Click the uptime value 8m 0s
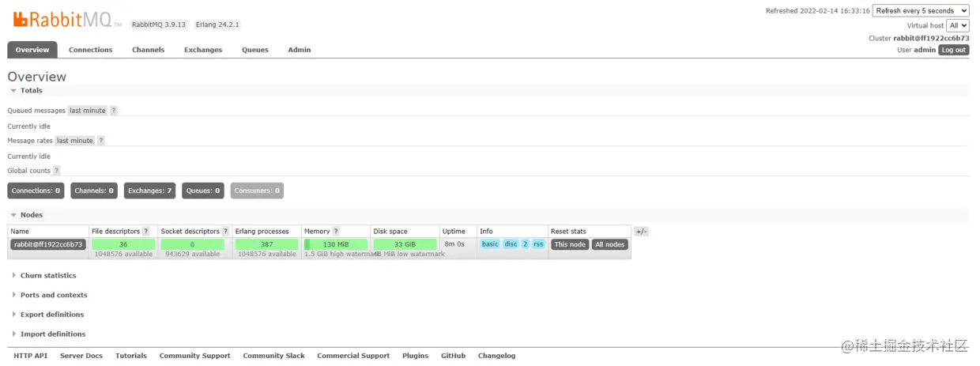 click(x=454, y=245)
